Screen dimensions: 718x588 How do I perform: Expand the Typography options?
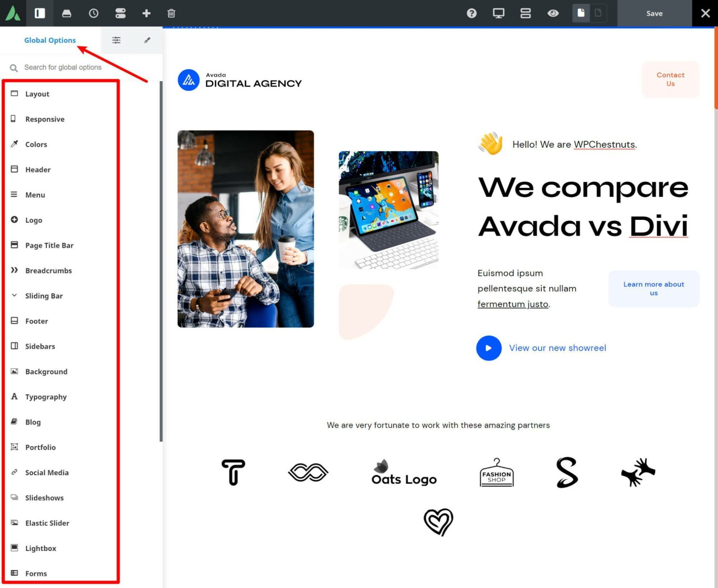pos(46,397)
